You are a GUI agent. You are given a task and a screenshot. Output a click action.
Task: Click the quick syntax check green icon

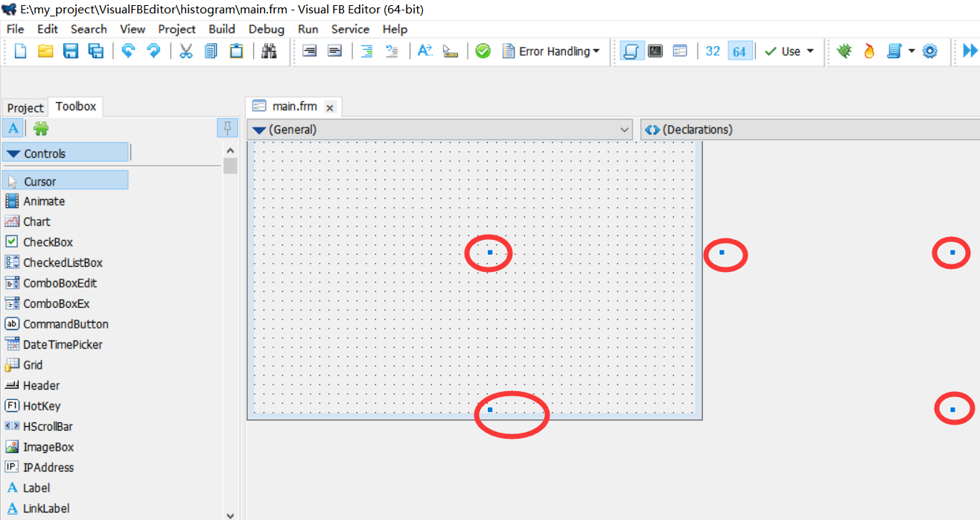click(x=483, y=51)
